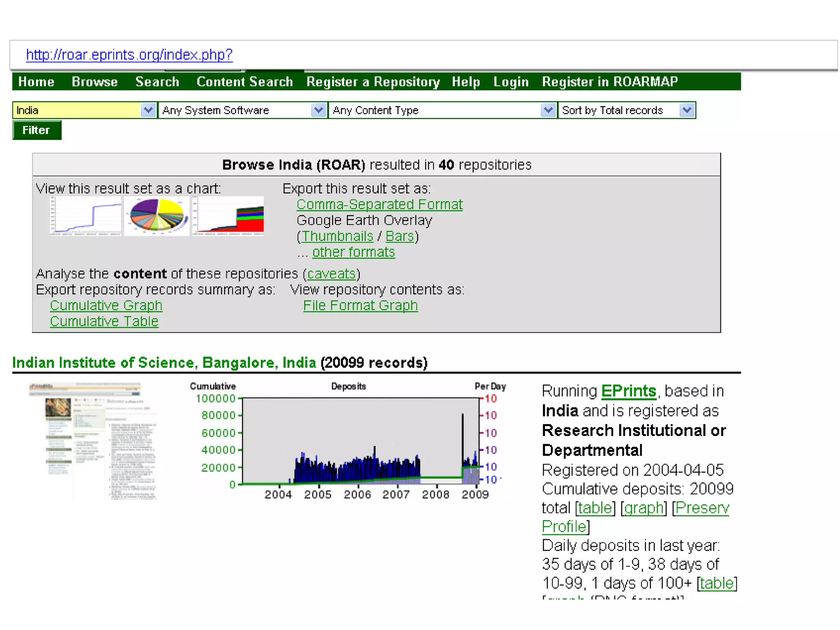Screen dimensions: 840x630
Task: Open Indian Institute of Science repository heading
Action: pos(164,363)
